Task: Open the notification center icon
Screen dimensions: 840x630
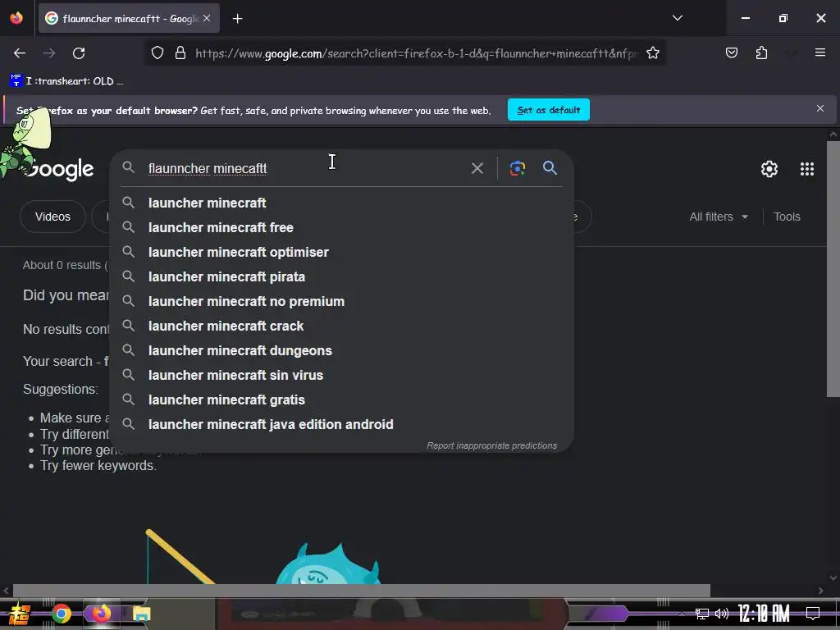Action: point(813,613)
